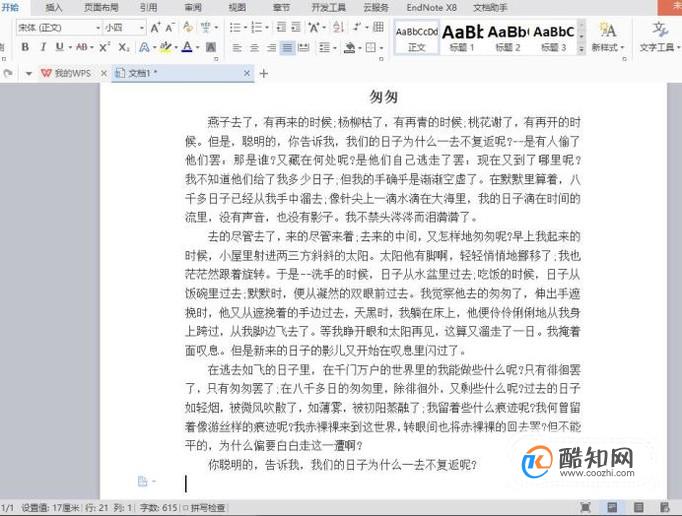Image resolution: width=682 pixels, height=516 pixels.
Task: Open the 引用 ribbon tab
Action: point(148,7)
